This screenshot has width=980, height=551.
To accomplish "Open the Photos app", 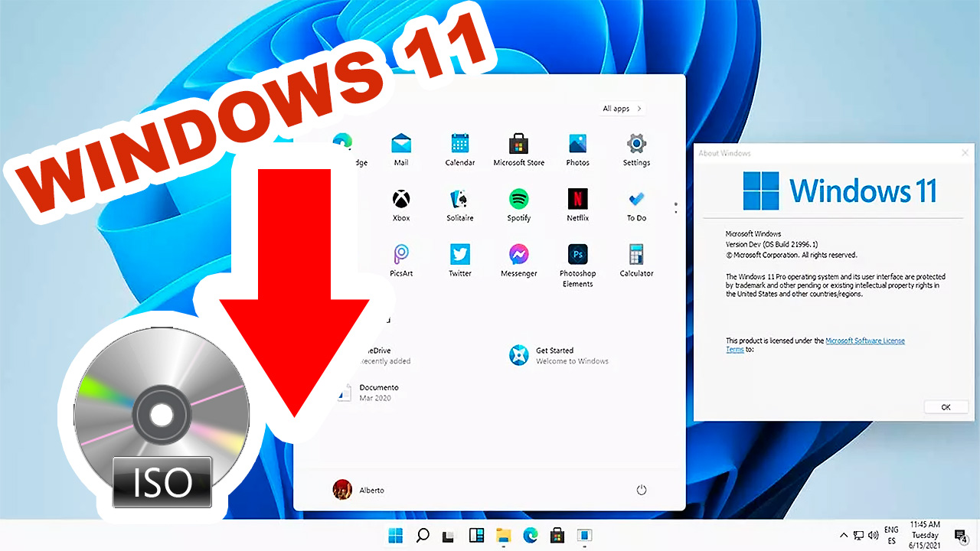I will [x=577, y=150].
